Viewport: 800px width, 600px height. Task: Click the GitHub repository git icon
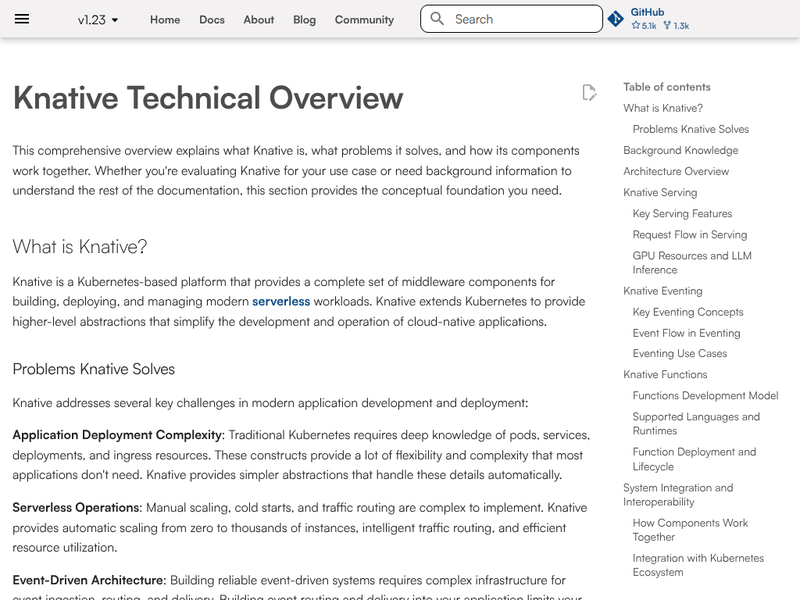click(x=616, y=19)
